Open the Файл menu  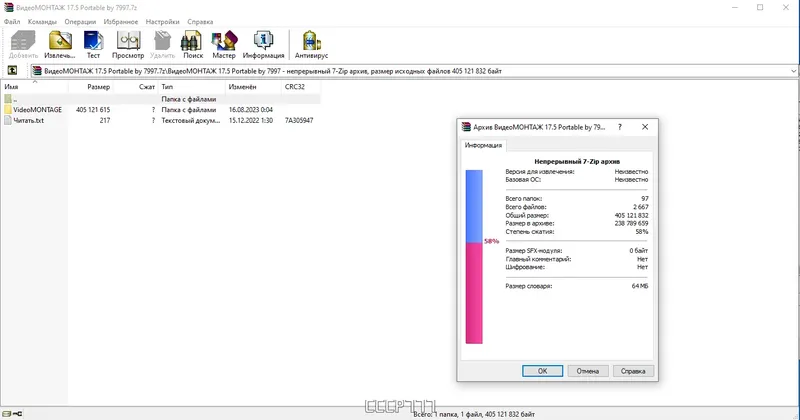(x=12, y=21)
